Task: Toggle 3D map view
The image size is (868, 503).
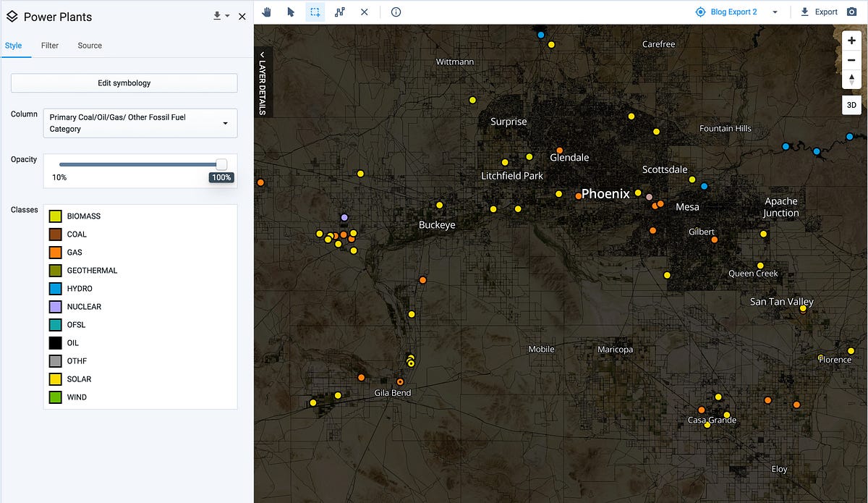Action: pyautogui.click(x=851, y=105)
